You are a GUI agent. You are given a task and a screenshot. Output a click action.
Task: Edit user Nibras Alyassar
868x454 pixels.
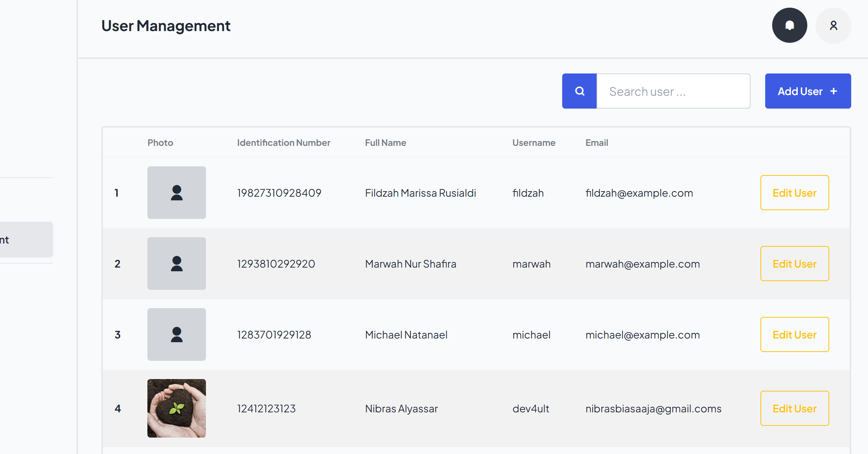point(794,408)
